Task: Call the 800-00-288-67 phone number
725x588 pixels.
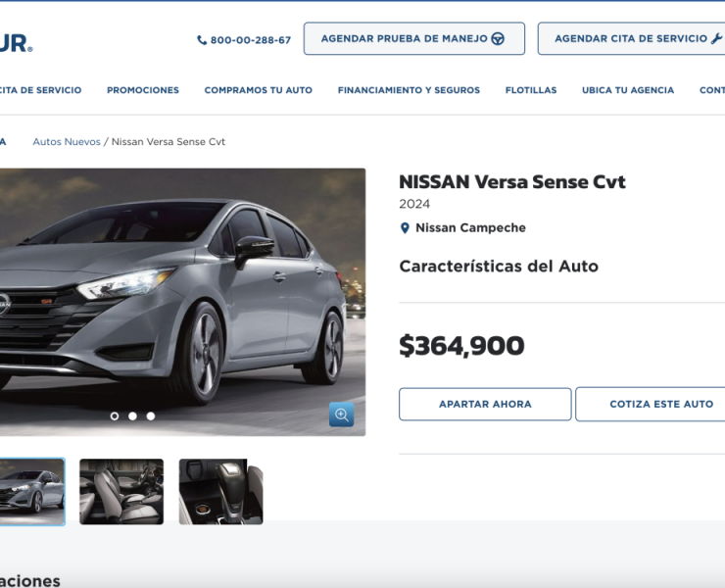Action: point(251,40)
